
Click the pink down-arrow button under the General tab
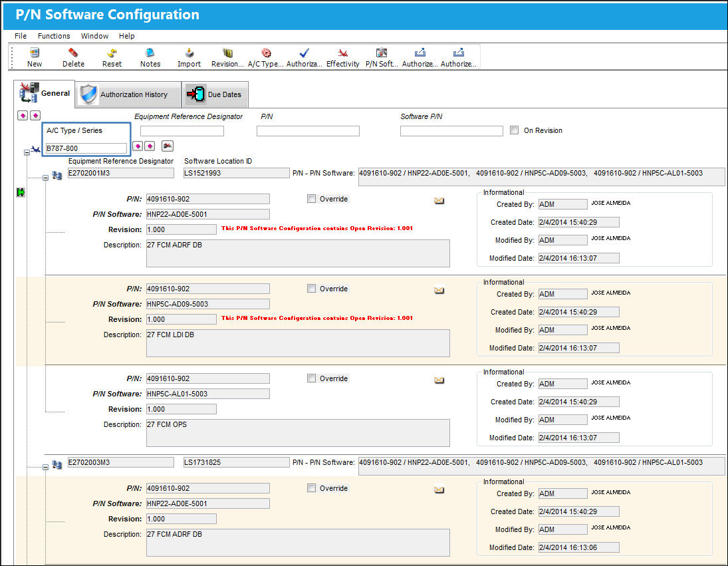click(x=23, y=115)
